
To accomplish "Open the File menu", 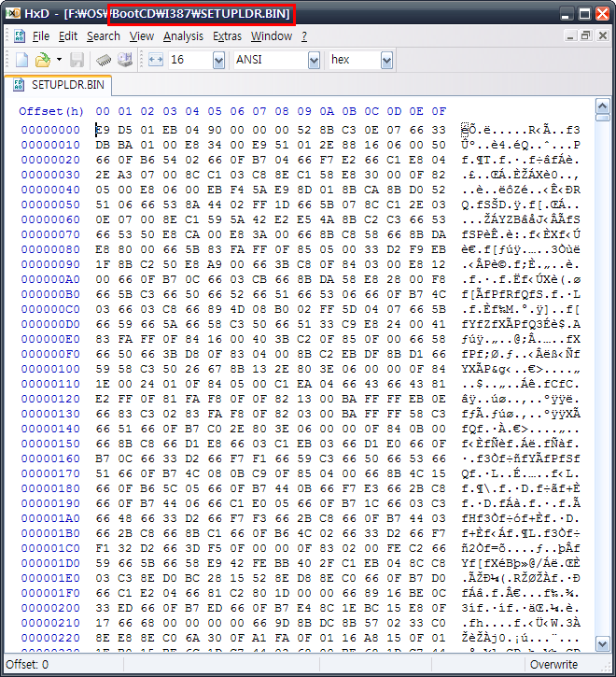I will pyautogui.click(x=41, y=36).
